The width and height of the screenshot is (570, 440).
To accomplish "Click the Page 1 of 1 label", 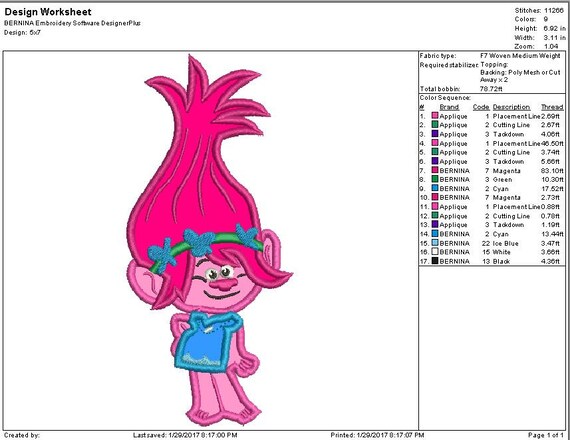I will [x=546, y=435].
